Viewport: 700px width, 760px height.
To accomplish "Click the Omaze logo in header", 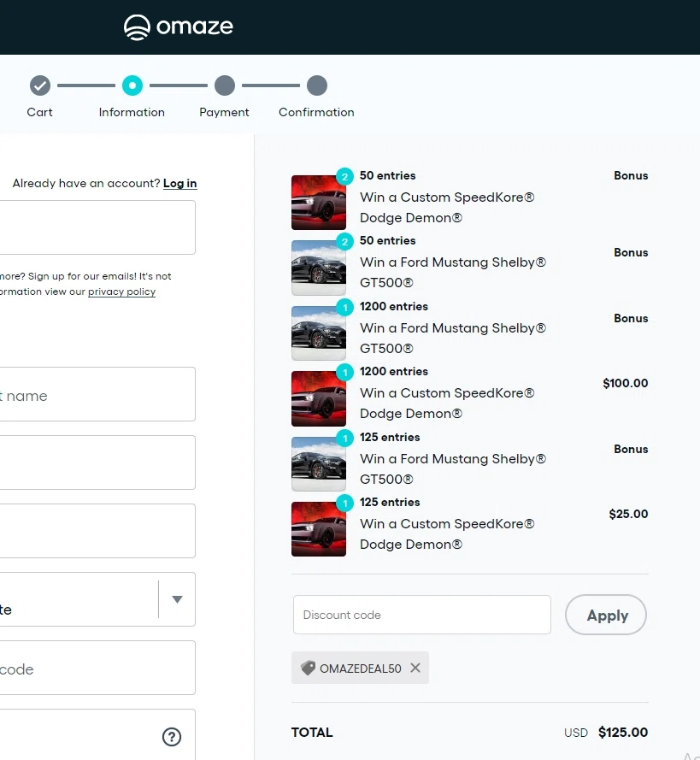I will [x=179, y=27].
